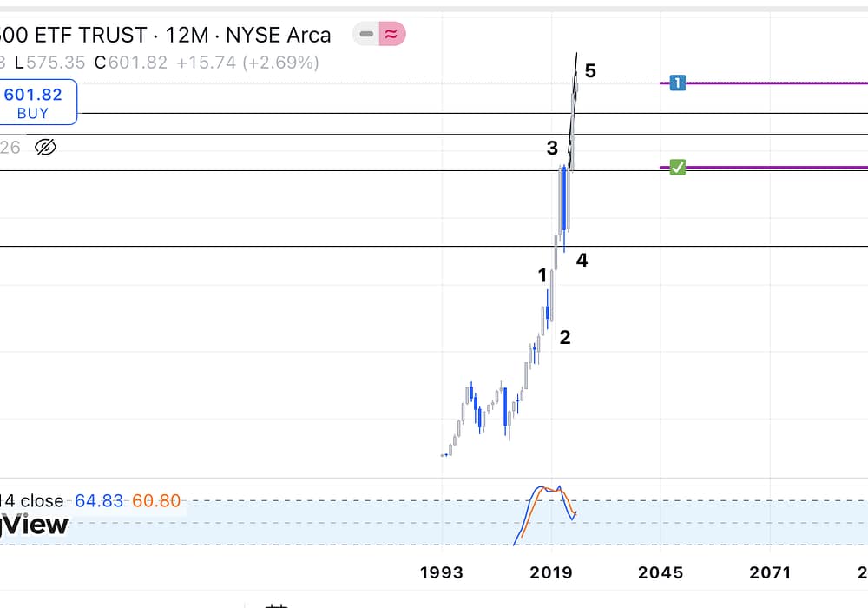
Task: Select the wave label 4 below the candles
Action: coord(582,260)
